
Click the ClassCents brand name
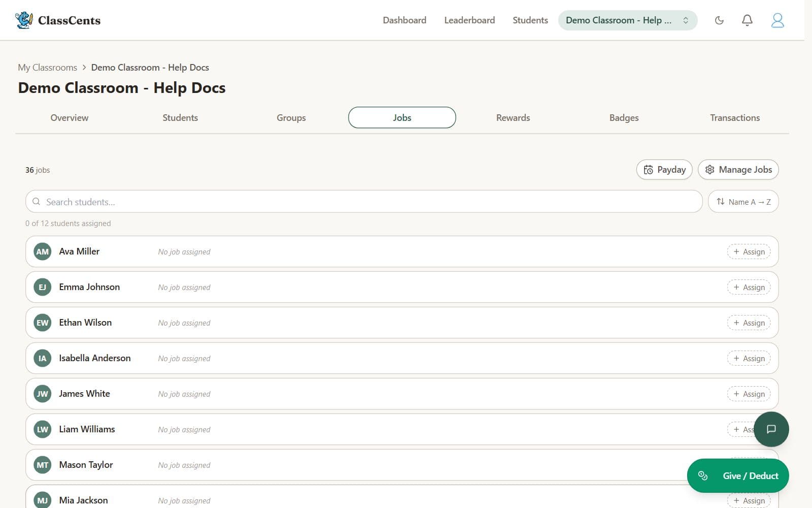click(69, 20)
